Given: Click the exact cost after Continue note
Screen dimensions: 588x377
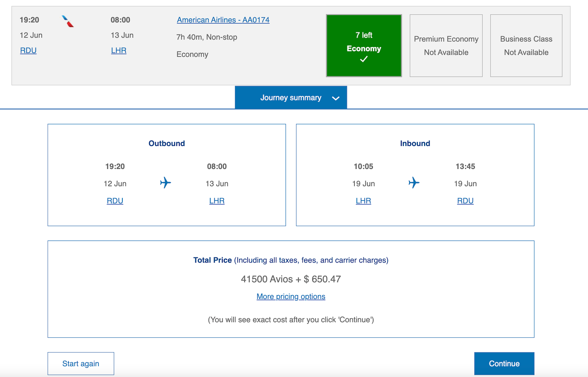Looking at the screenshot, I should [291, 320].
